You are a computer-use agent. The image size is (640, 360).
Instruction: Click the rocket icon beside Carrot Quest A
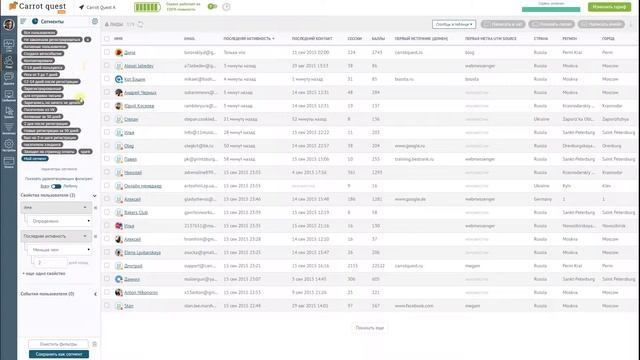(x=82, y=7)
